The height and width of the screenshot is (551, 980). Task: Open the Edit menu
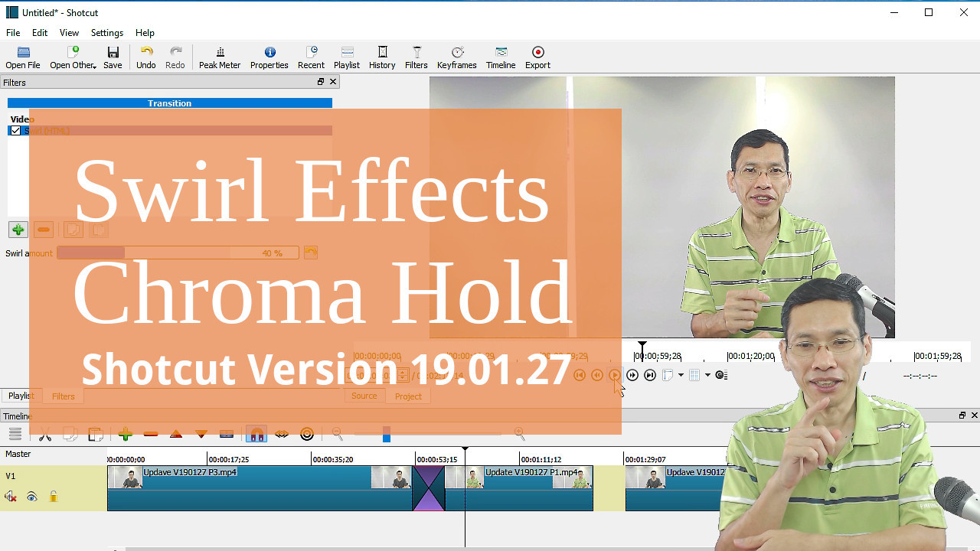click(40, 33)
